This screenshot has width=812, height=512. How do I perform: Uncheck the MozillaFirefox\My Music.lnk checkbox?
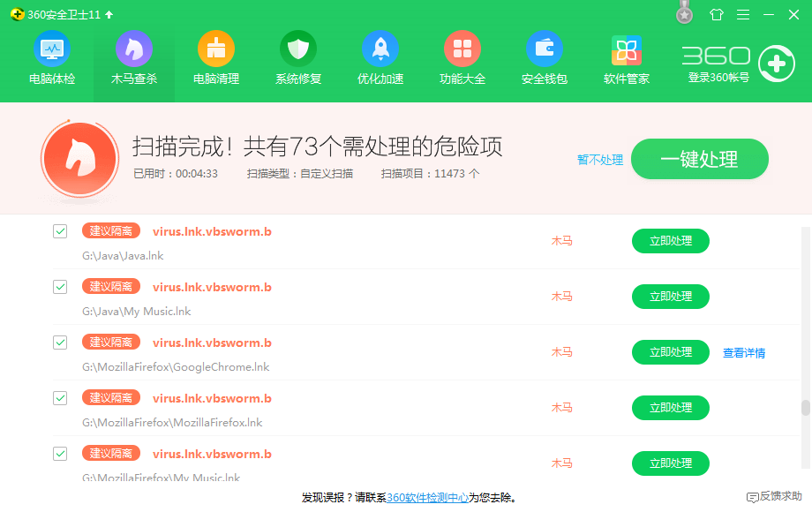pos(60,454)
